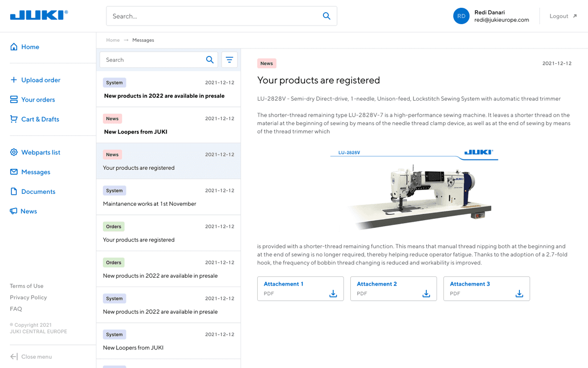Open Orders message about 2022 presale products
Image resolution: width=588 pixels, height=368 pixels.
coord(169,269)
